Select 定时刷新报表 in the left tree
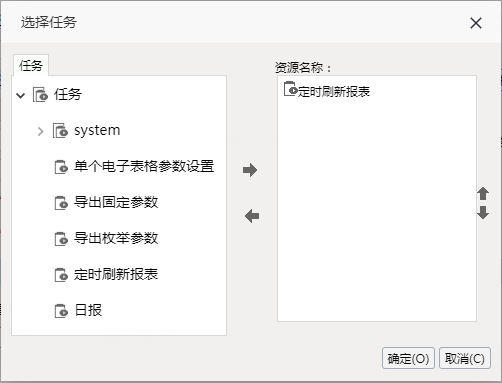502x383 pixels. (x=116, y=274)
